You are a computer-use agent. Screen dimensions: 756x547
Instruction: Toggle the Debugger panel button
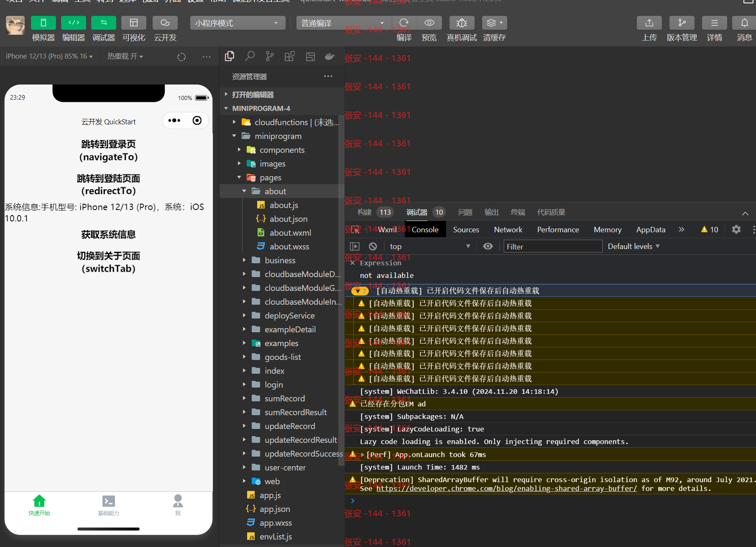pos(104,23)
